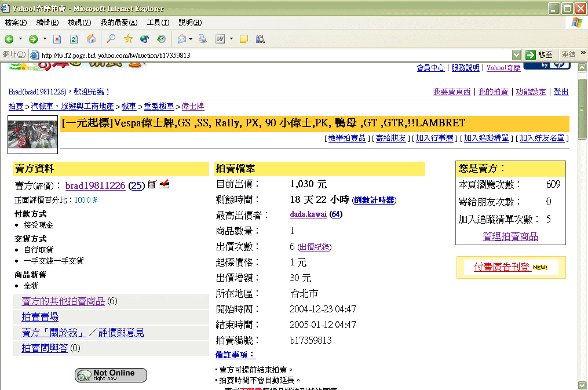Open the Mail button dropdown arrow
This screenshot has height=390, width=588.
tap(191, 39)
